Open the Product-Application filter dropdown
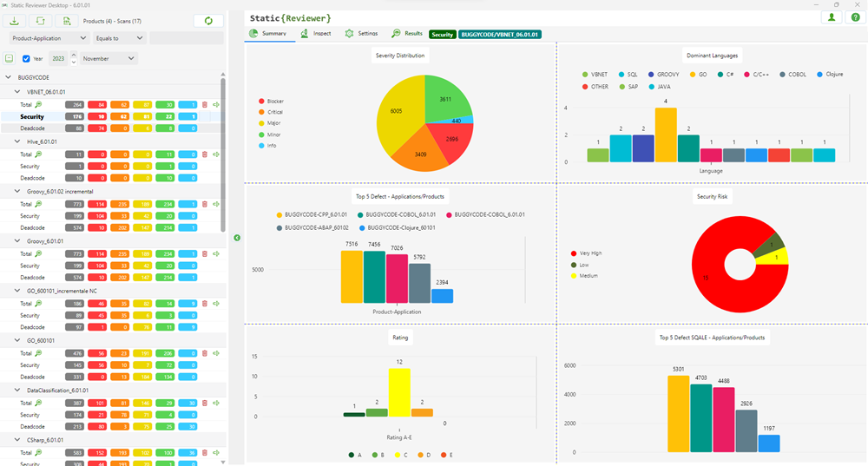 click(49, 38)
